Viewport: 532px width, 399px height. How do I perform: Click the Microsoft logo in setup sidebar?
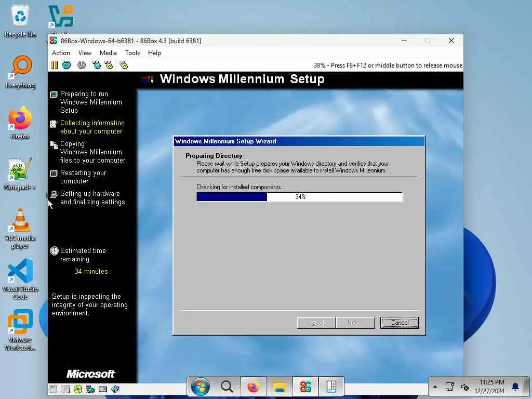pos(90,374)
